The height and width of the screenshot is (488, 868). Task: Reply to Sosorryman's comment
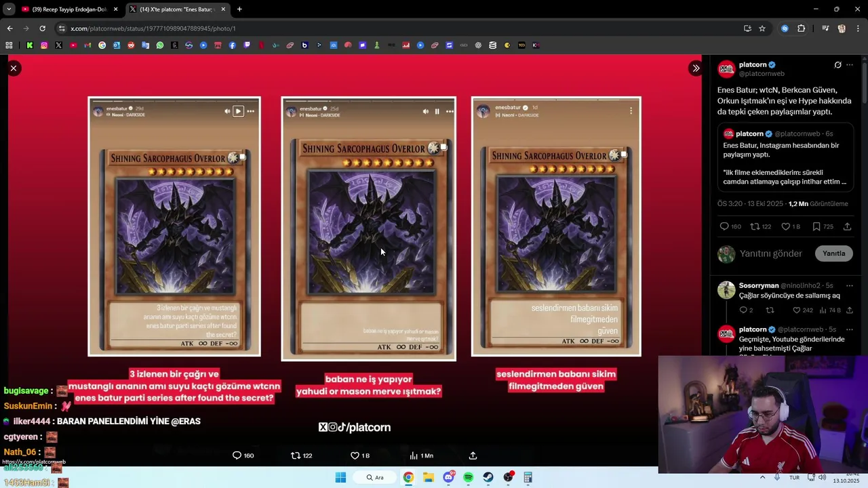click(x=743, y=310)
